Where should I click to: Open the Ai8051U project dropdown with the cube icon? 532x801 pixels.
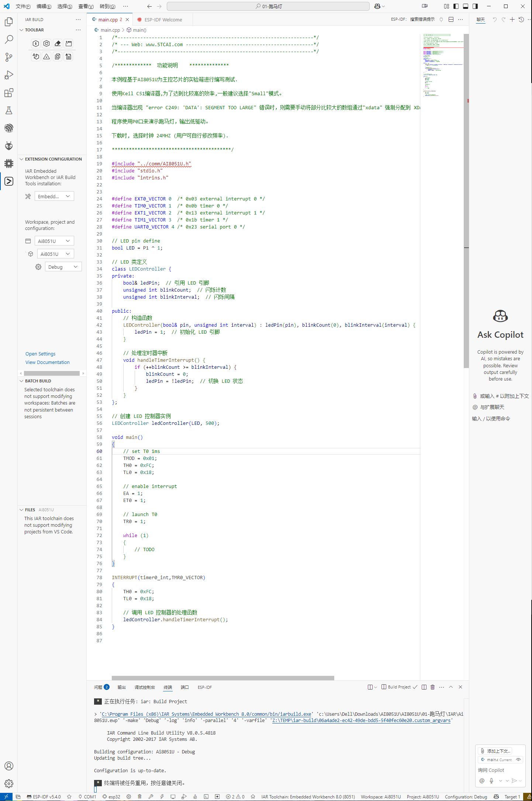(x=56, y=254)
